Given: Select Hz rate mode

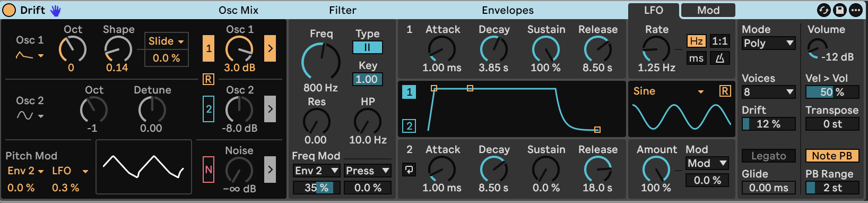Looking at the screenshot, I should (x=696, y=41).
